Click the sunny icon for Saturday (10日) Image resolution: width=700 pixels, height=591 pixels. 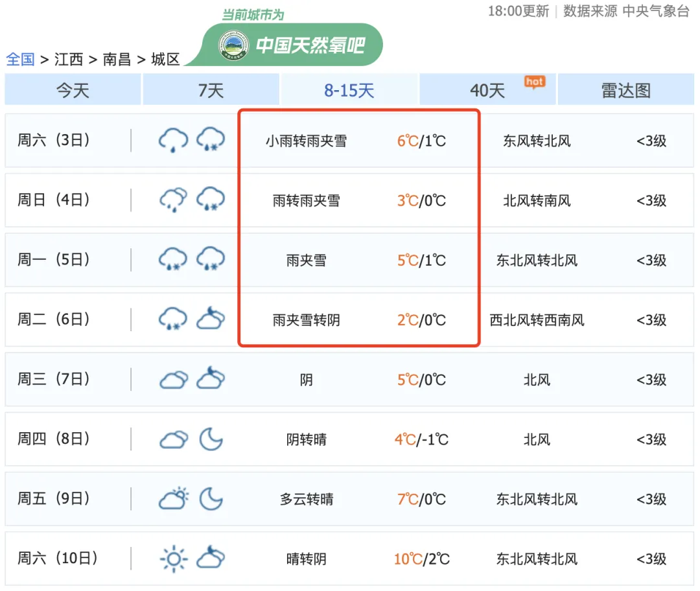point(173,559)
